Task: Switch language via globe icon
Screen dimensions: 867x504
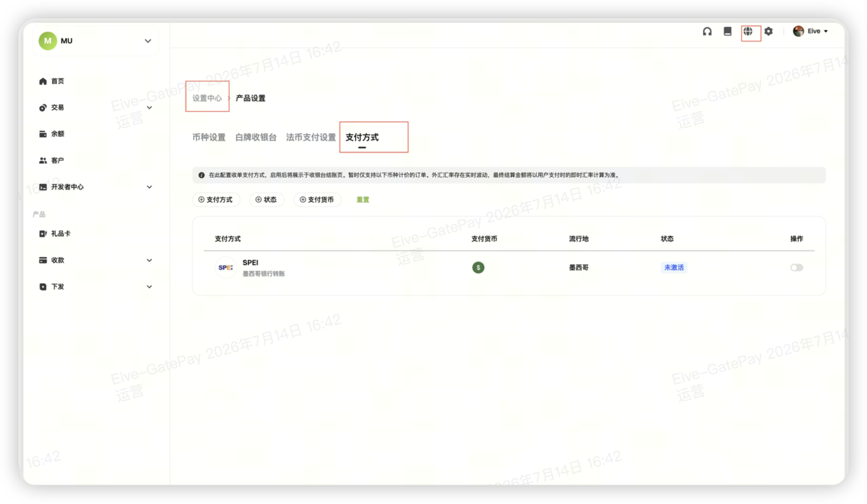Action: [x=748, y=31]
